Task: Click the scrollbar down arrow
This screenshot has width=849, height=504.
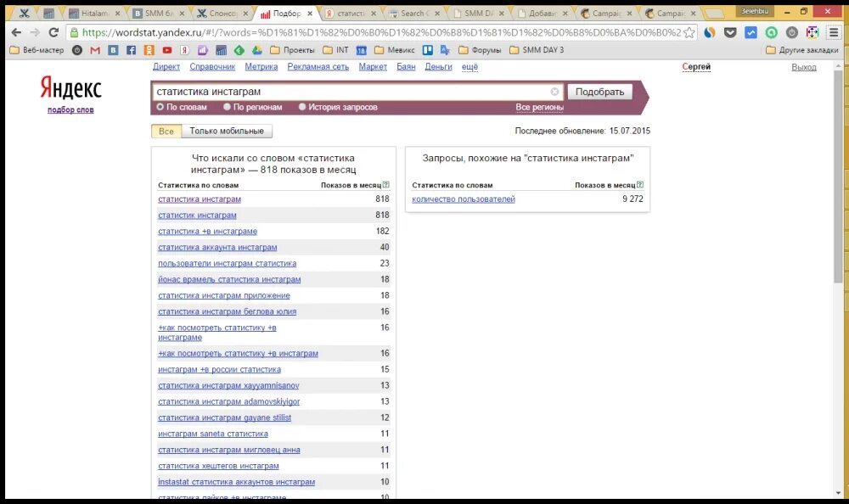Action: tap(838, 493)
